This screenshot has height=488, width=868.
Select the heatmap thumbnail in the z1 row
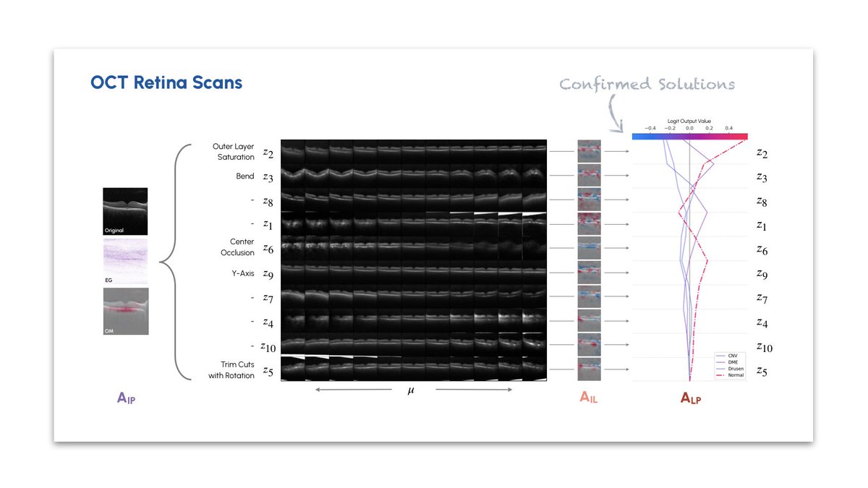pos(590,223)
